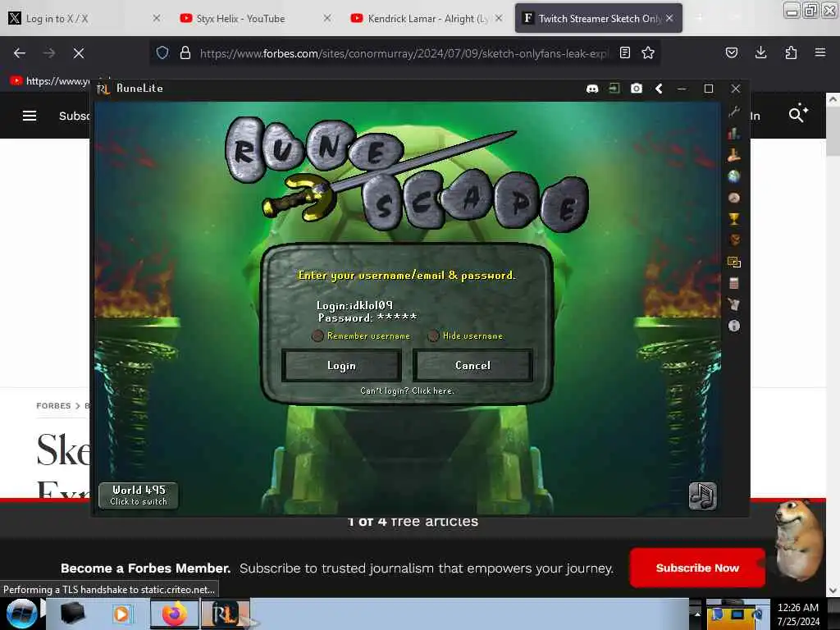Open the media player taskbar icon
840x630 pixels.
(x=122, y=614)
